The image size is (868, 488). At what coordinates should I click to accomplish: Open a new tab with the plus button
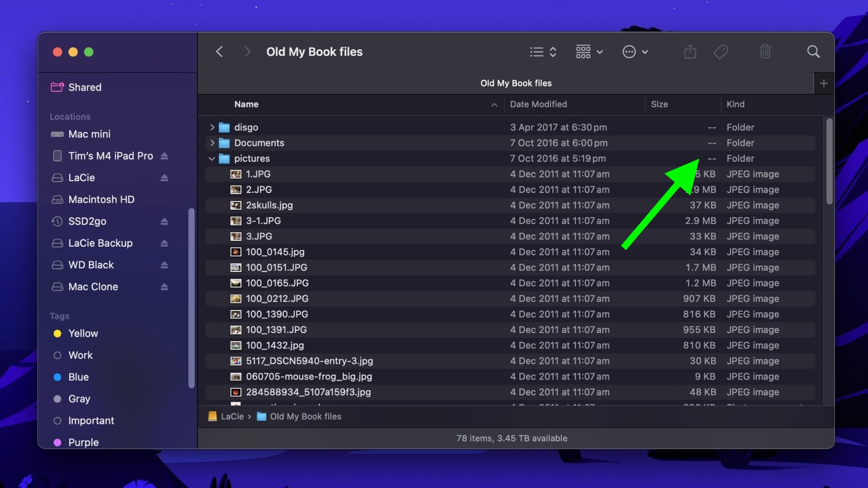point(824,83)
